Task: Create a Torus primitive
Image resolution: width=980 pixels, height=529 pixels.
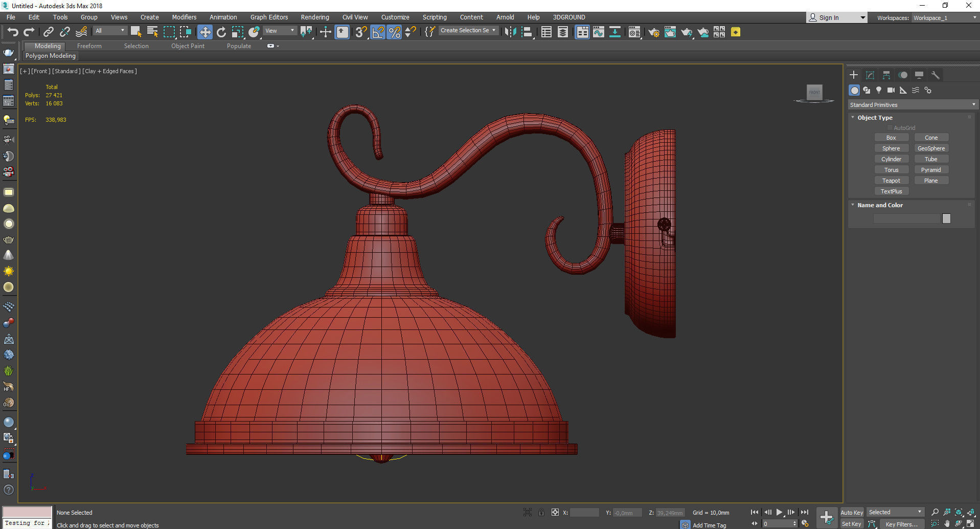Action: (x=891, y=170)
